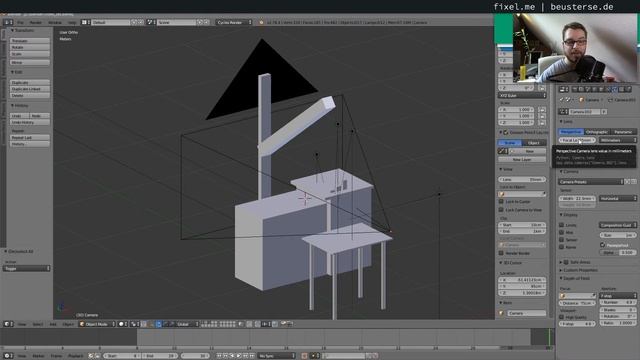Viewport: 640px width, 360px height.
Task: Play the animation in reverse
Action: [x=232, y=356]
